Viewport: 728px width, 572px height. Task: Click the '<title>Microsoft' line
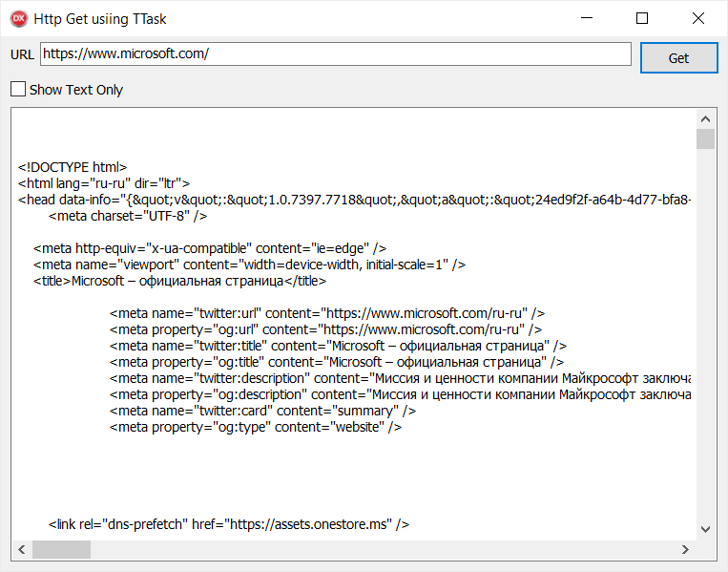pos(179,281)
